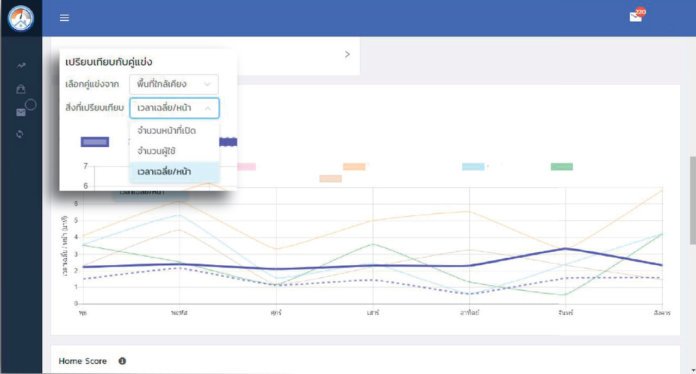The width and height of the screenshot is (696, 374).
Task: Click the refresh arrows sidebar icon
Action: (x=20, y=134)
